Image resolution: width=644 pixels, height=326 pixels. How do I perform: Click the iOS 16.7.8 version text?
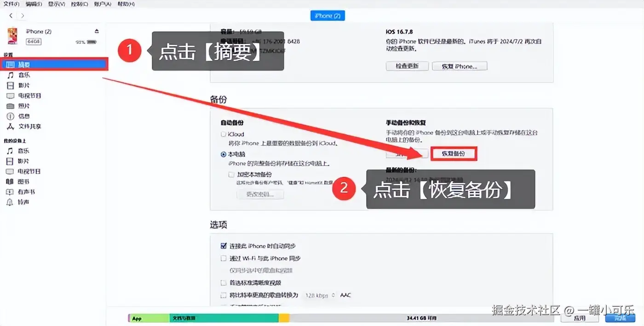click(x=400, y=32)
